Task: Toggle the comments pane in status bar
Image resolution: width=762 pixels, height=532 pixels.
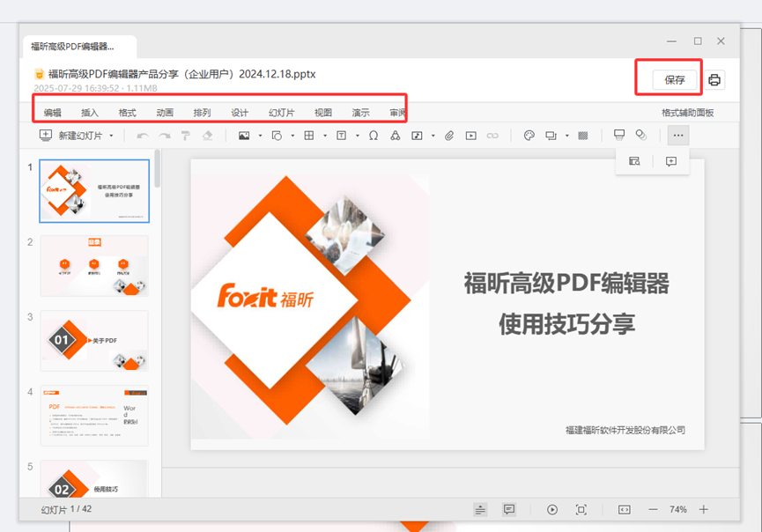Action: pos(509,510)
